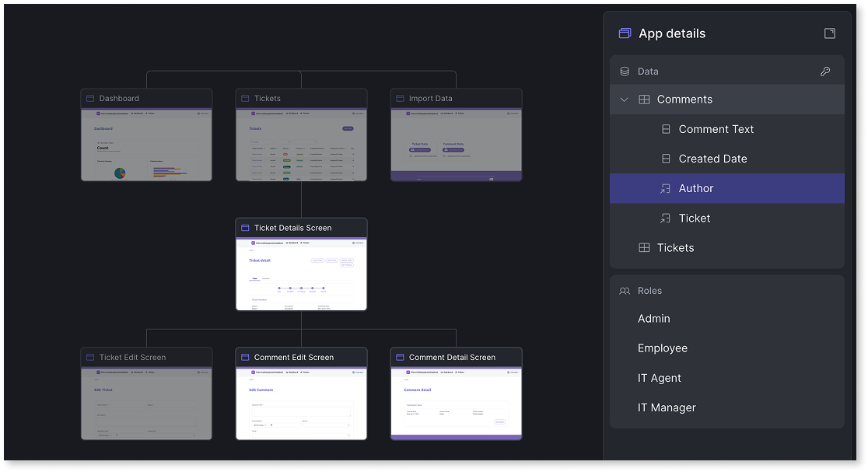Screen dimensions: 868x472
Task: Select the Comments table row
Action: (x=727, y=100)
